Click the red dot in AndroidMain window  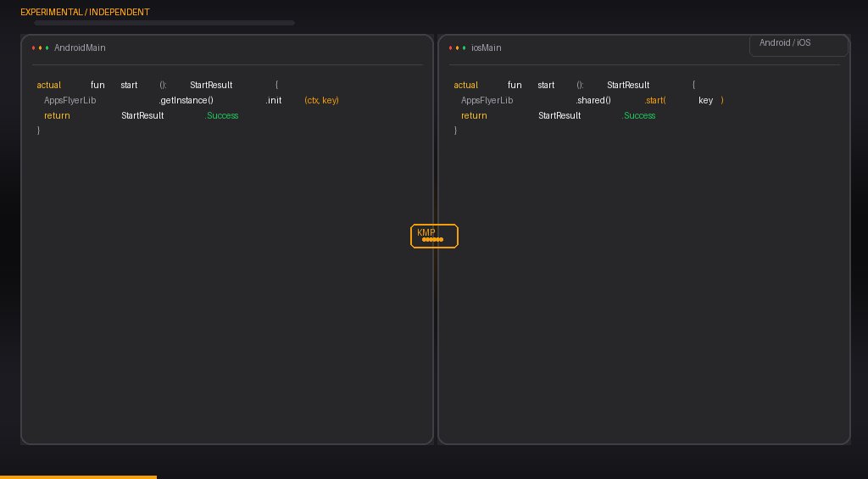[x=33, y=48]
